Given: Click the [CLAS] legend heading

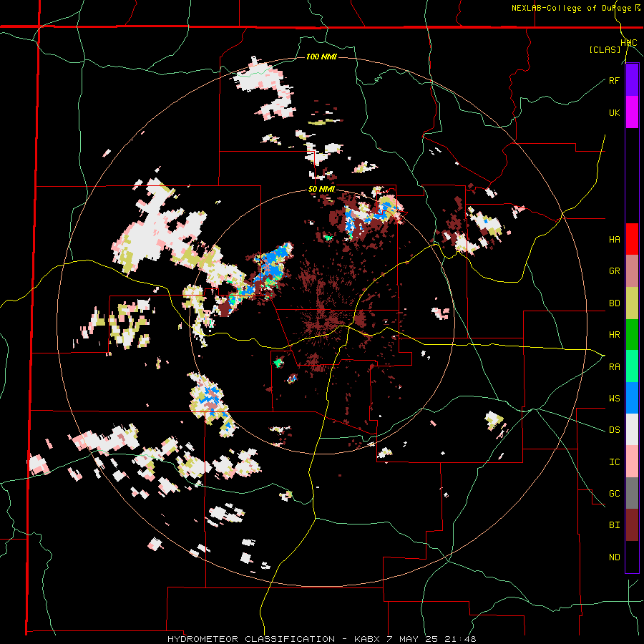Looking at the screenshot, I should 605,49.
